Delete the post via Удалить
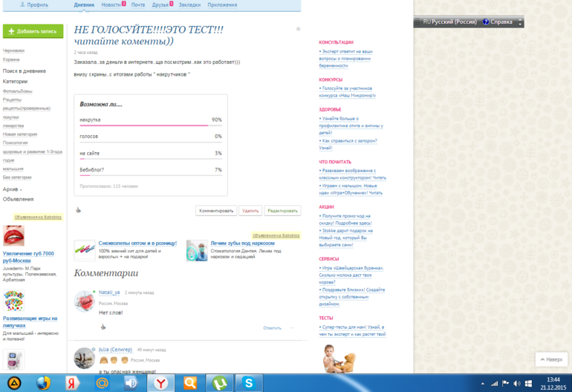 tap(250, 211)
